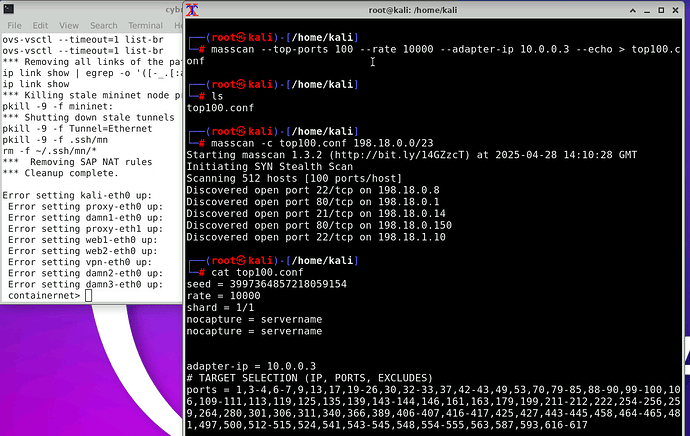Screen dimensions: 690x436
Task: Click the xterm icon on root@kali window
Action: point(196,9)
